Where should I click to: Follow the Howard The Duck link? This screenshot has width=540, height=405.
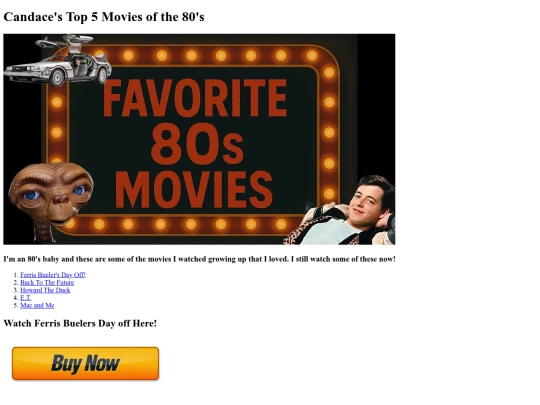[x=45, y=290]
